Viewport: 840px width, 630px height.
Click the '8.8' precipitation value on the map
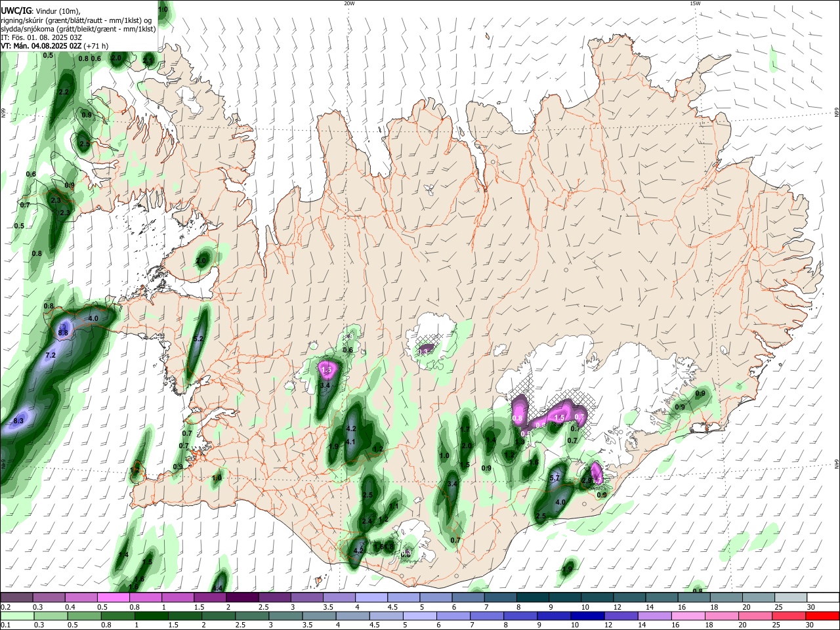tap(63, 333)
